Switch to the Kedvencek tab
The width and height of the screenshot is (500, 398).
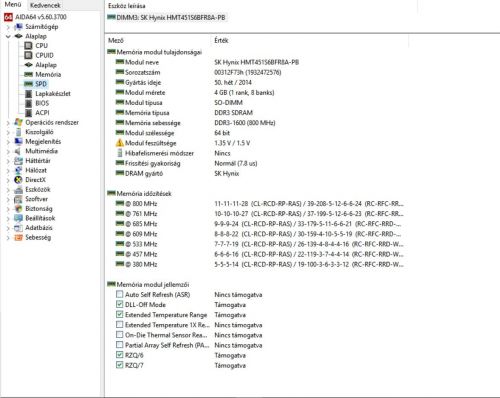pyautogui.click(x=45, y=5)
